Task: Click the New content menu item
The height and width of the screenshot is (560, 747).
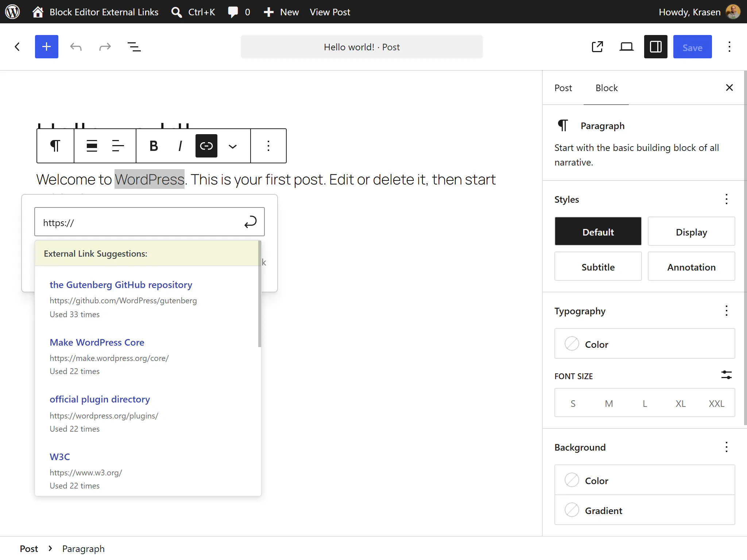Action: 281,12
